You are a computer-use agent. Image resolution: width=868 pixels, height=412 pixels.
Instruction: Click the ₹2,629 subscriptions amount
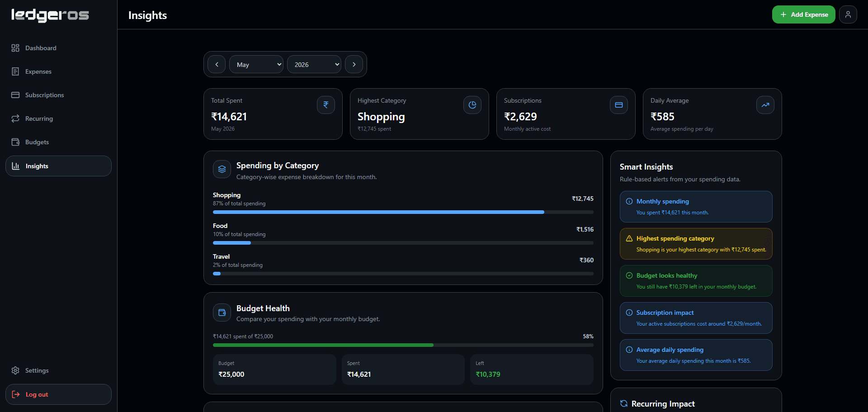click(x=520, y=117)
